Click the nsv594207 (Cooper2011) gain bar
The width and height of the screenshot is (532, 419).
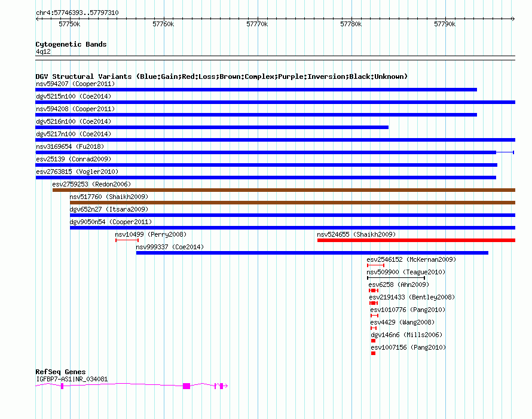tap(256, 90)
